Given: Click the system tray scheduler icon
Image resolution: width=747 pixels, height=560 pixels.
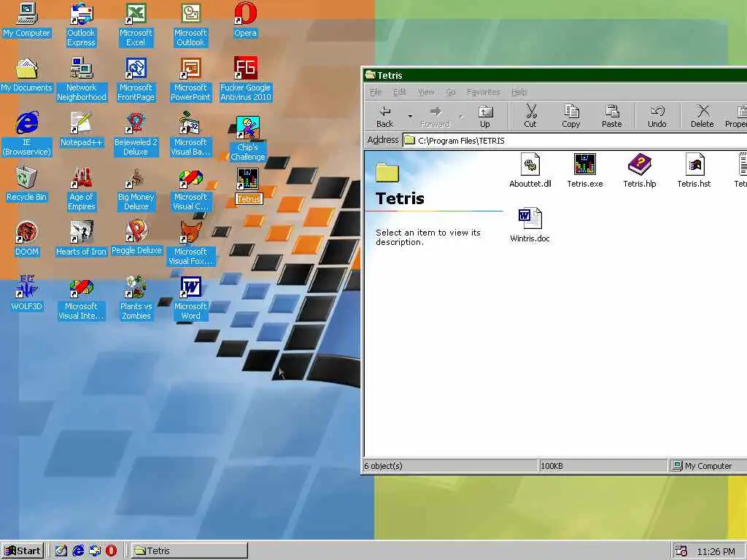Looking at the screenshot, I should point(681,551).
